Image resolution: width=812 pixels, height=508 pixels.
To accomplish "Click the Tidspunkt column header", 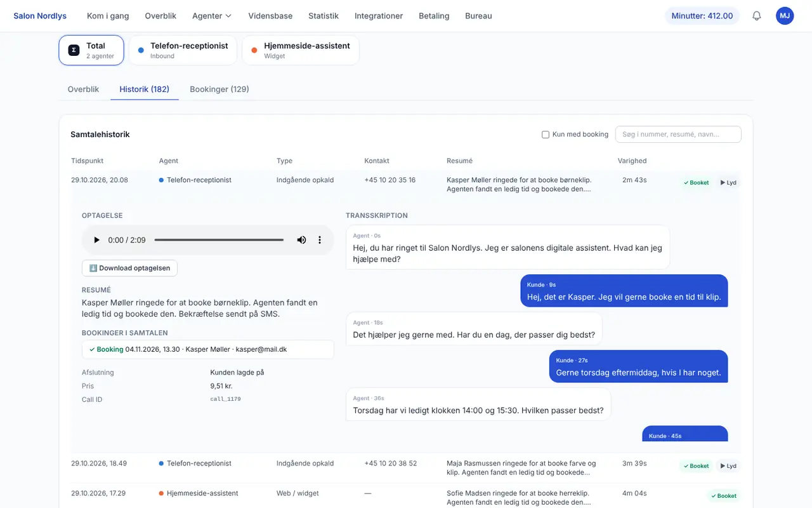I will point(88,161).
